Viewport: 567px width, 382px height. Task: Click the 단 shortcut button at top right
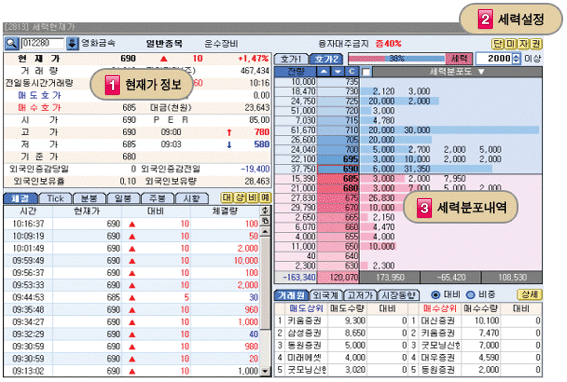(x=498, y=44)
